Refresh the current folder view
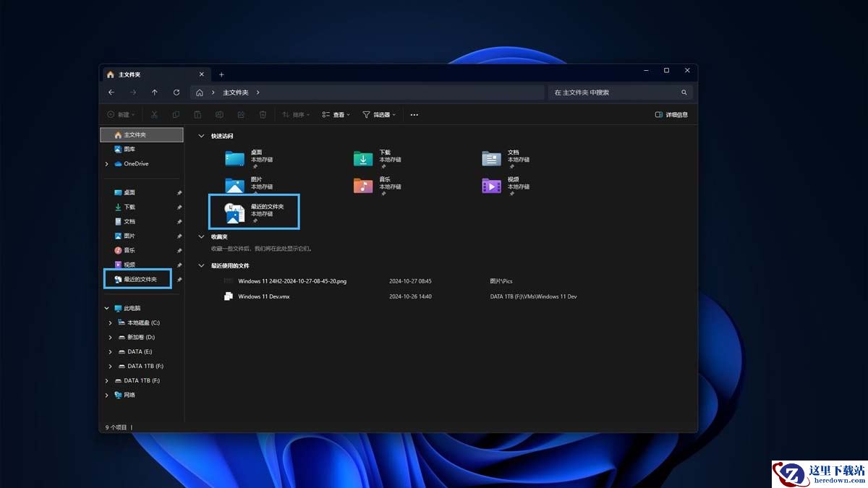This screenshot has width=868, height=488. coord(176,93)
